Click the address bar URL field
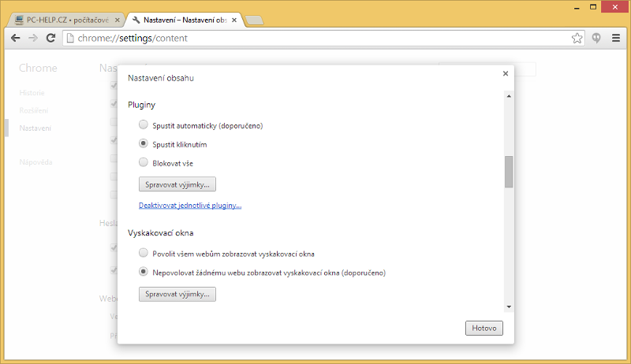This screenshot has width=631, height=364. pyautogui.click(x=315, y=38)
